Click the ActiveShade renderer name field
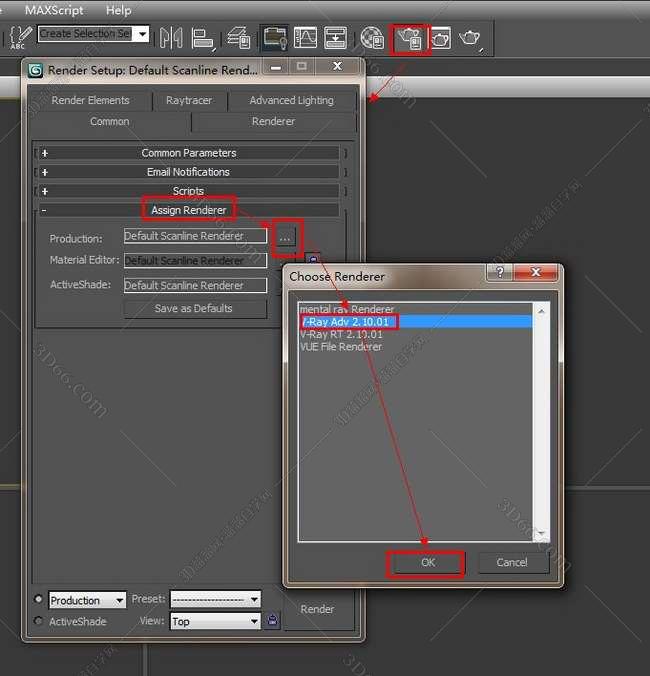 coord(195,285)
